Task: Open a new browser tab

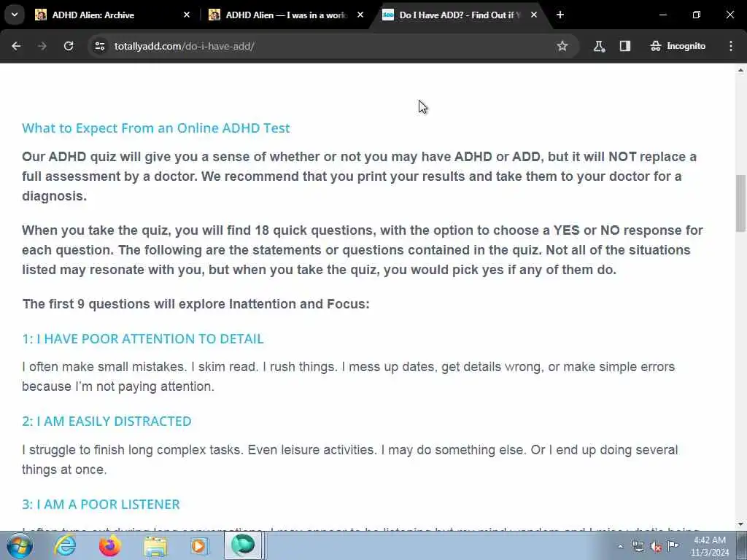Action: pos(560,15)
